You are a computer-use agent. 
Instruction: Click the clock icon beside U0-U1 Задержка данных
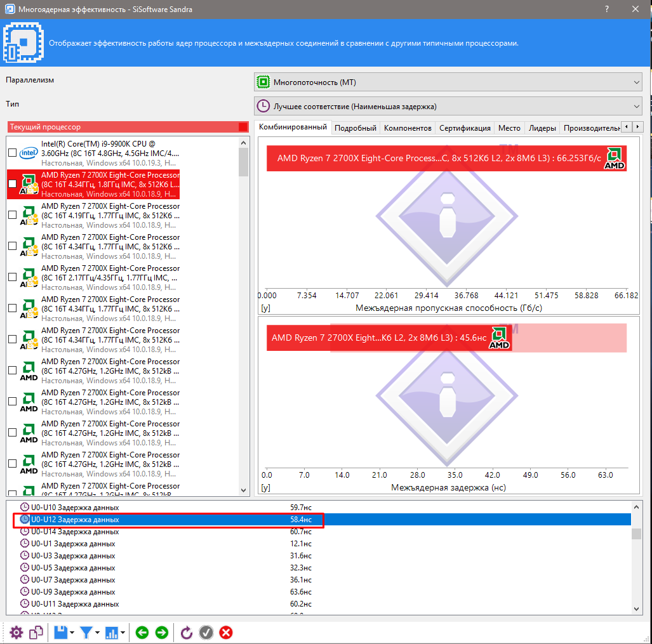[x=25, y=544]
